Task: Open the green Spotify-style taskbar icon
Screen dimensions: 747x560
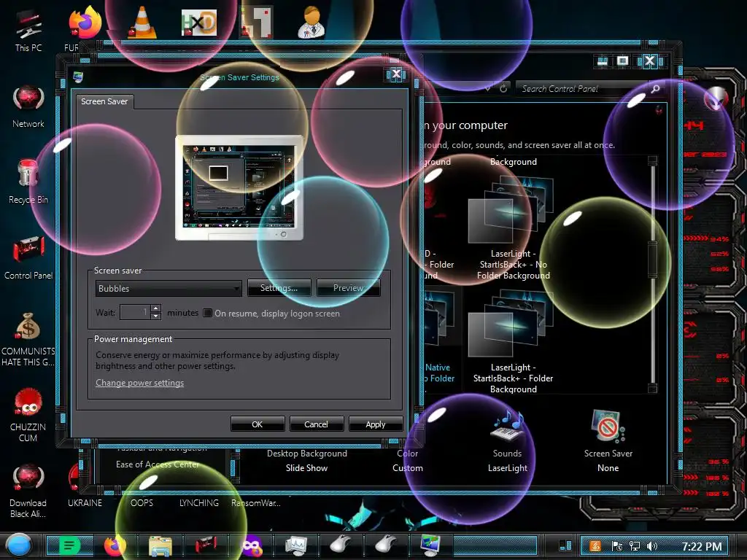Action: click(x=69, y=545)
